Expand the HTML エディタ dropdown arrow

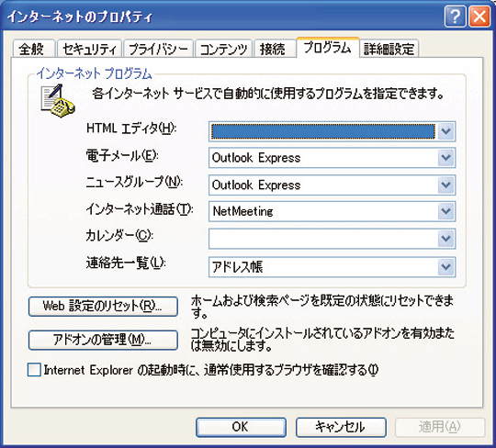coord(446,131)
